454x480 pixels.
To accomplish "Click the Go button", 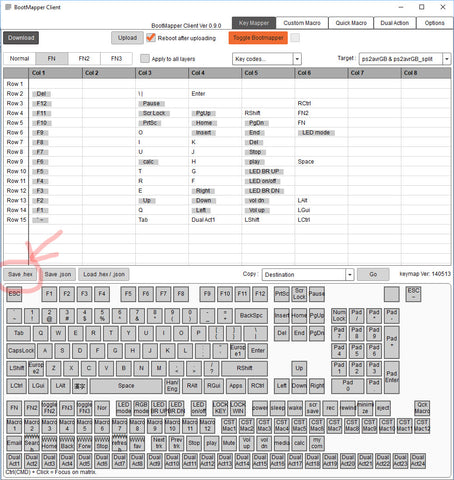I will [x=373, y=274].
